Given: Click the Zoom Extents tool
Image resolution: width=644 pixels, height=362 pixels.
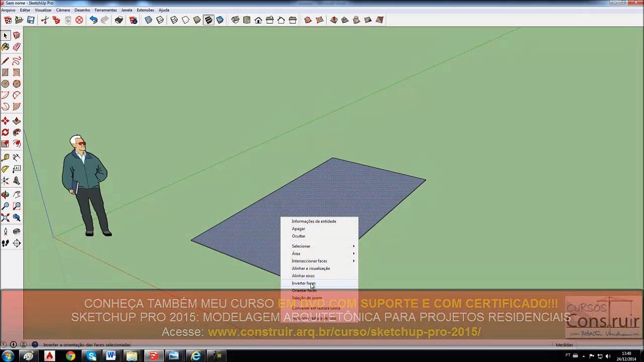Looking at the screenshot, I should click(6, 218).
